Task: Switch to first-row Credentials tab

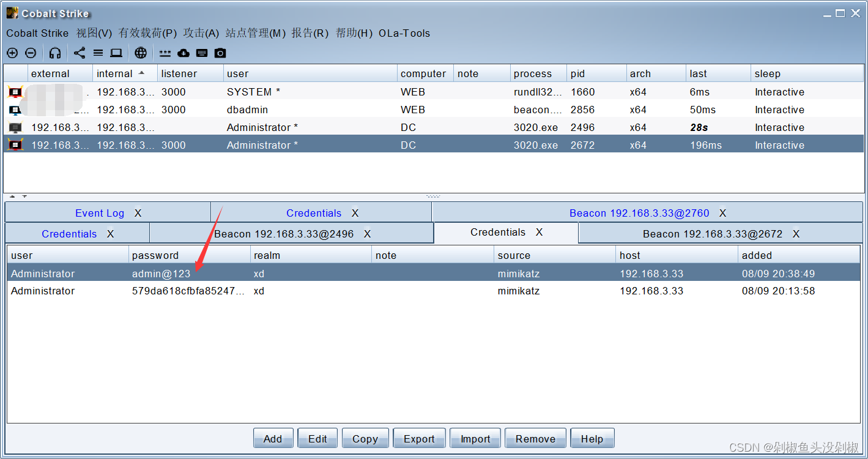Action: [314, 213]
